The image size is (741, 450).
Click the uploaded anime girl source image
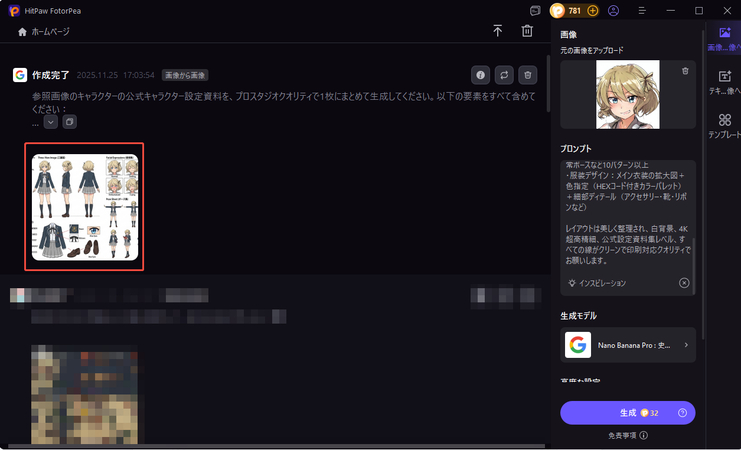(628, 94)
